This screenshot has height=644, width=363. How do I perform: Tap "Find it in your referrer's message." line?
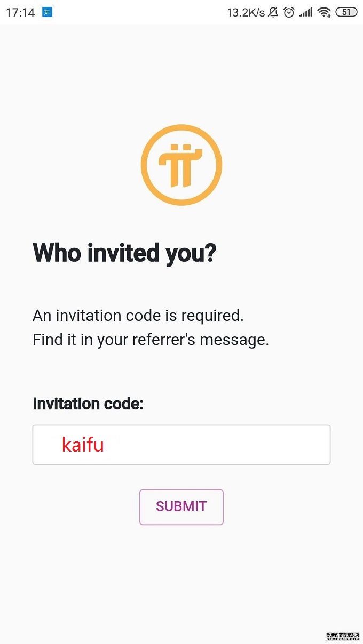[x=151, y=340]
